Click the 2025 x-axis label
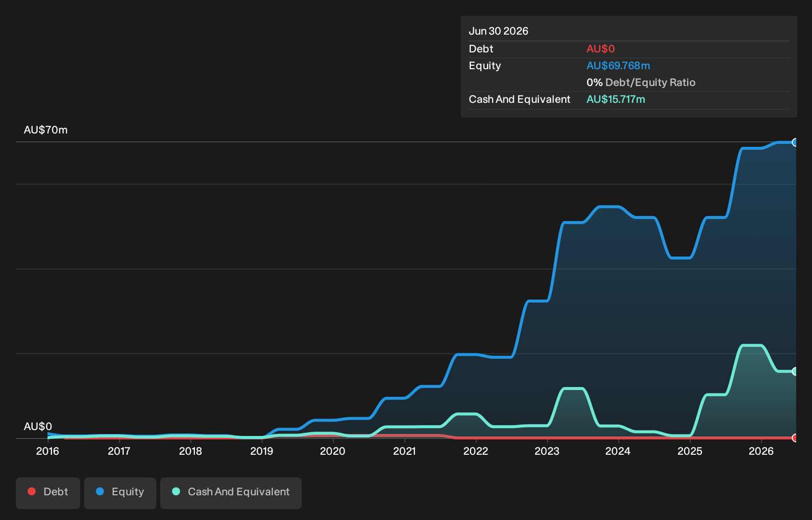812x520 pixels. point(690,451)
